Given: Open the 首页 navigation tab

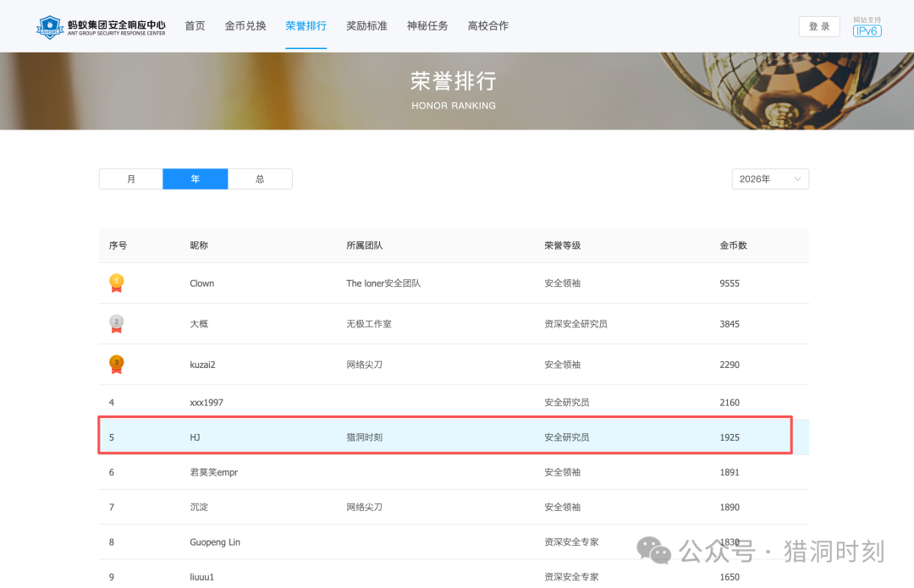Looking at the screenshot, I should [x=195, y=25].
